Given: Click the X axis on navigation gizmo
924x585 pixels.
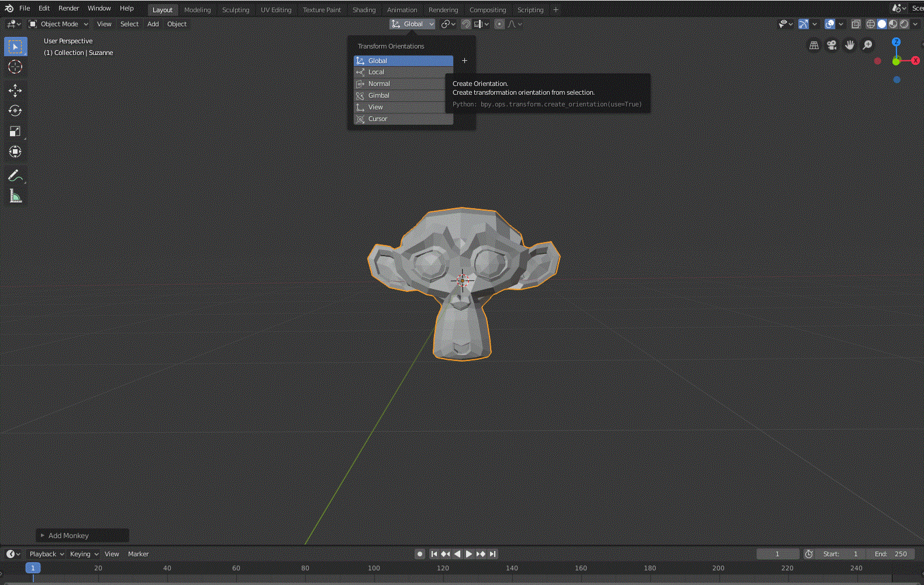Looking at the screenshot, I should [x=916, y=61].
